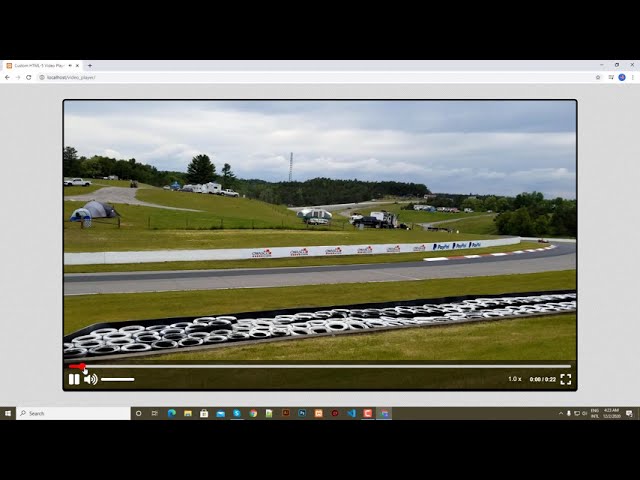Open the Chrome profile avatar
Screen dimensions: 640x480
point(622,77)
